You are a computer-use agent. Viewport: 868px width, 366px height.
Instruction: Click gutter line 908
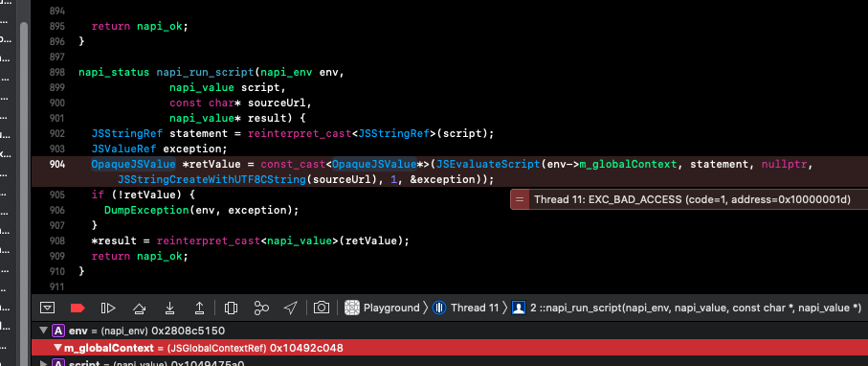(56, 240)
